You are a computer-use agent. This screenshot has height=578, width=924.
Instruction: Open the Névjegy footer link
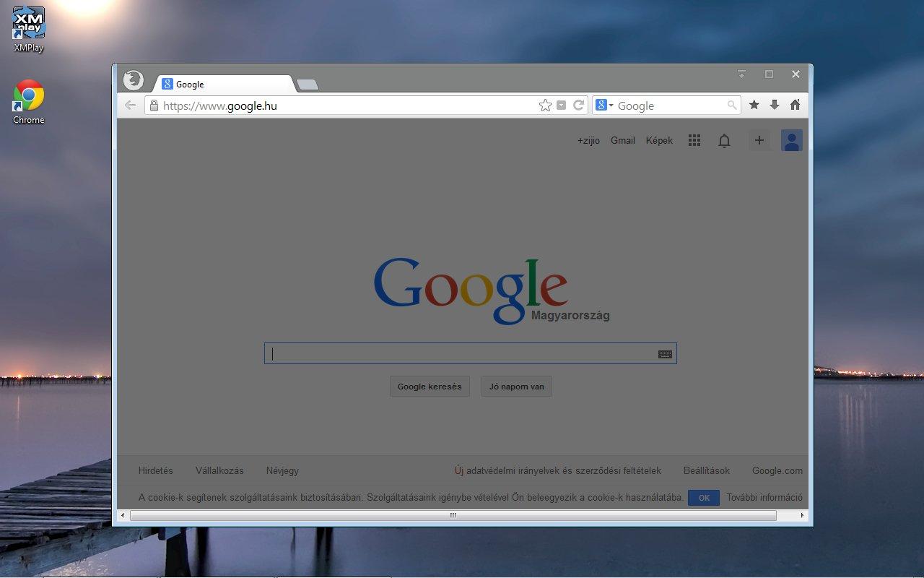pyautogui.click(x=282, y=471)
